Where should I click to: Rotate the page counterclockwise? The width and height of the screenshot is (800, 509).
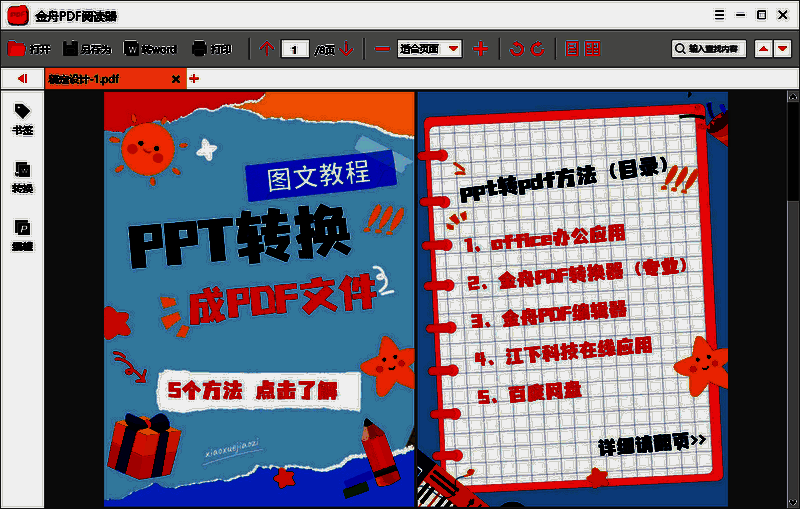pyautogui.click(x=517, y=49)
